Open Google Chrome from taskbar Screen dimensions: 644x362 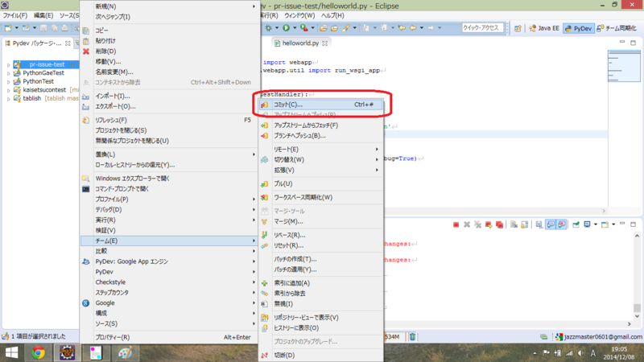coord(38,353)
